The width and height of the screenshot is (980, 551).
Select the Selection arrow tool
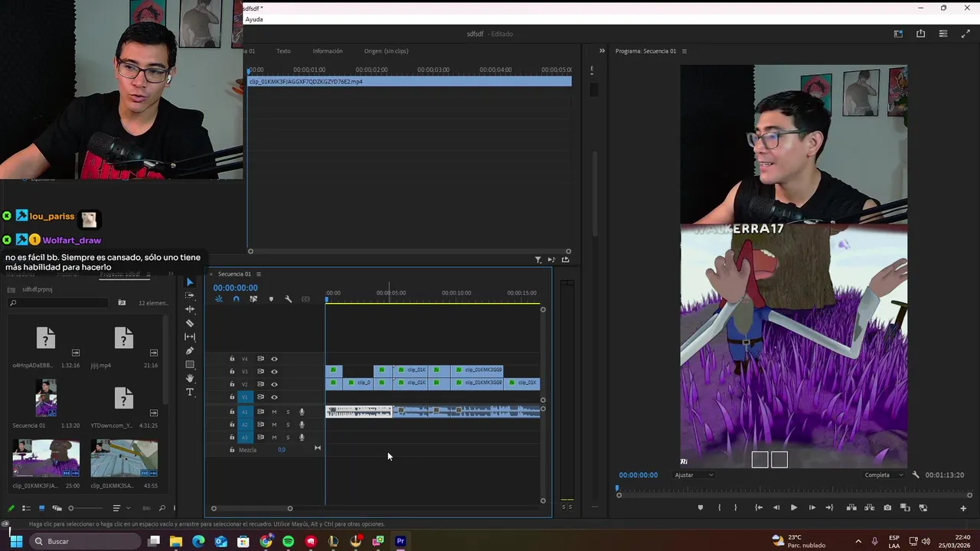tap(190, 282)
